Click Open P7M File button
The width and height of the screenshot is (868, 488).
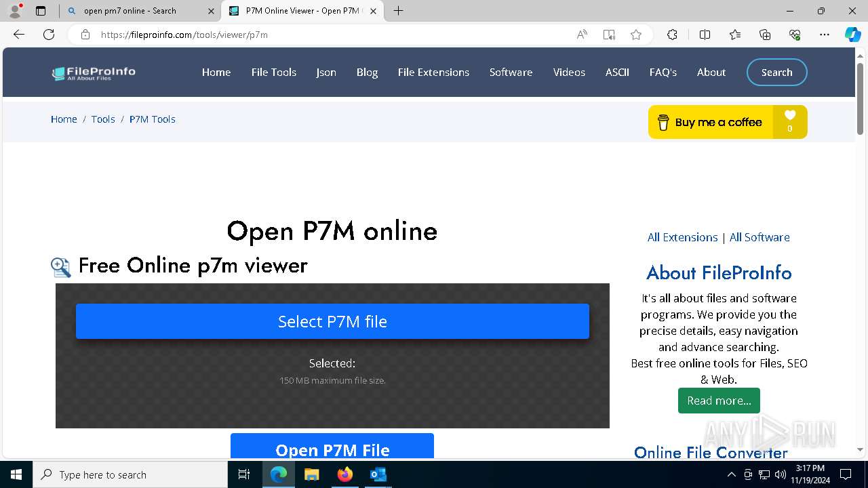pos(332,446)
